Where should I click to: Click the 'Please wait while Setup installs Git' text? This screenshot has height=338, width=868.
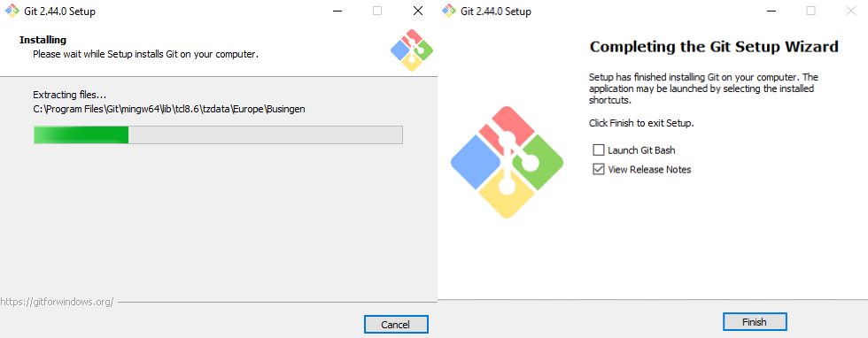point(145,55)
